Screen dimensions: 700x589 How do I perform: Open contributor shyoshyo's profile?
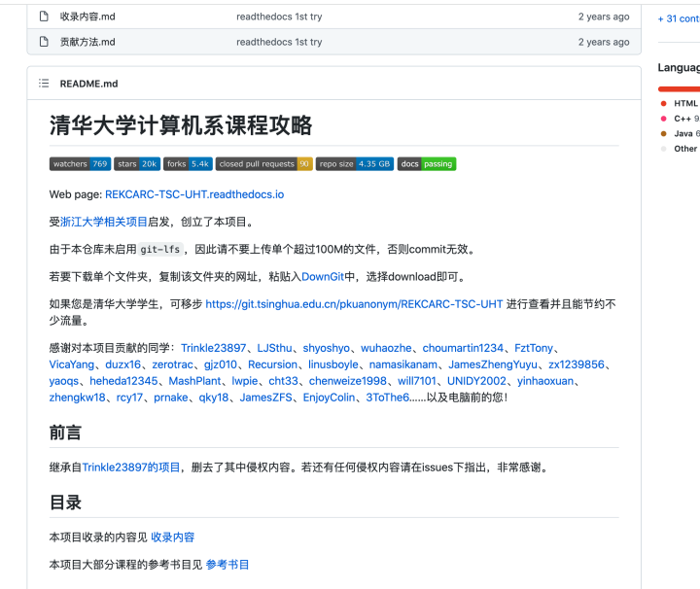pyautogui.click(x=327, y=348)
